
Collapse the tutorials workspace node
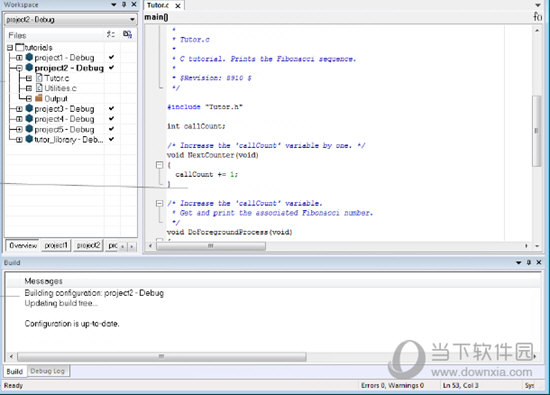point(10,47)
